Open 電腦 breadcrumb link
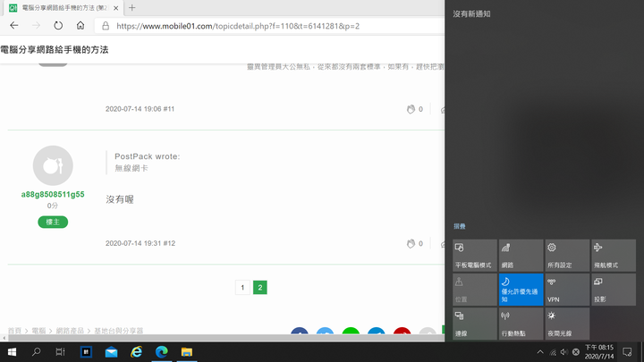 (x=38, y=331)
